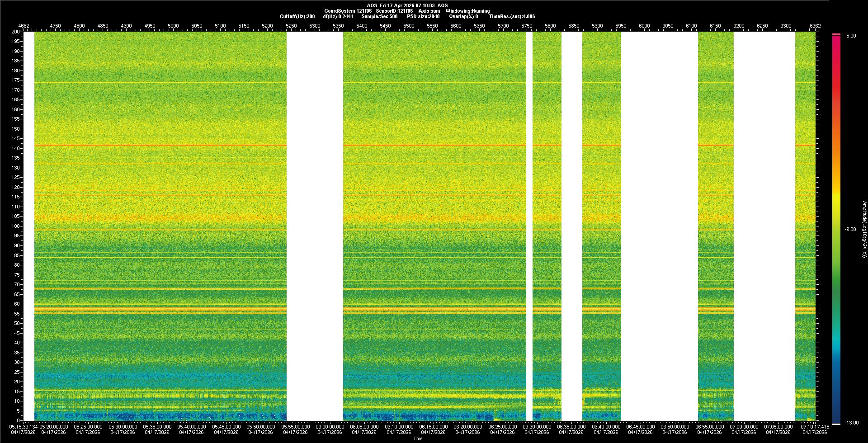Click the PSD size:2048 header parameter

click(x=423, y=16)
